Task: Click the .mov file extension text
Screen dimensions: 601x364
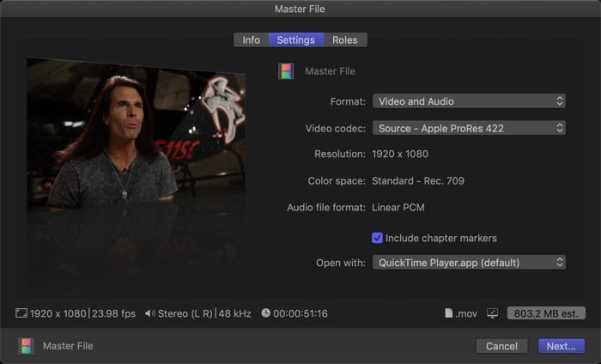Action: click(x=466, y=314)
